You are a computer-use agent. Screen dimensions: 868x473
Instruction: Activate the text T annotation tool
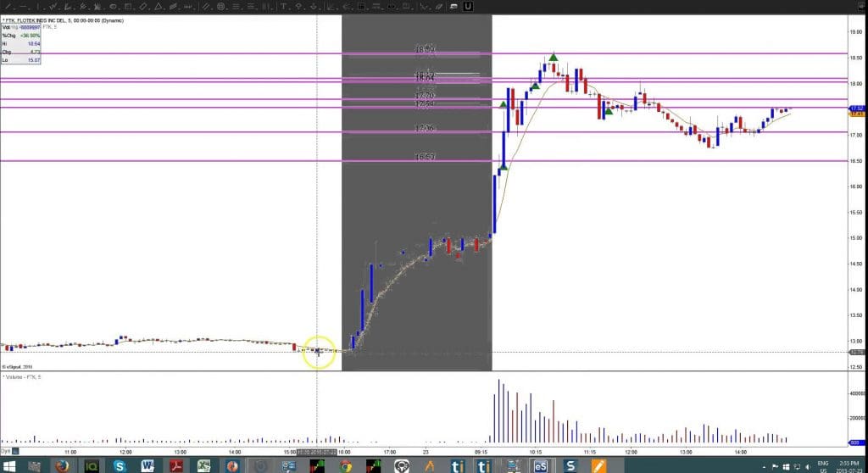pos(283,7)
